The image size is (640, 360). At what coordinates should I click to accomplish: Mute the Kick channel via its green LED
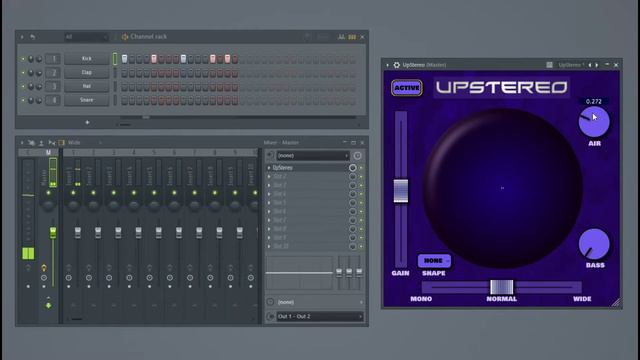click(23, 59)
